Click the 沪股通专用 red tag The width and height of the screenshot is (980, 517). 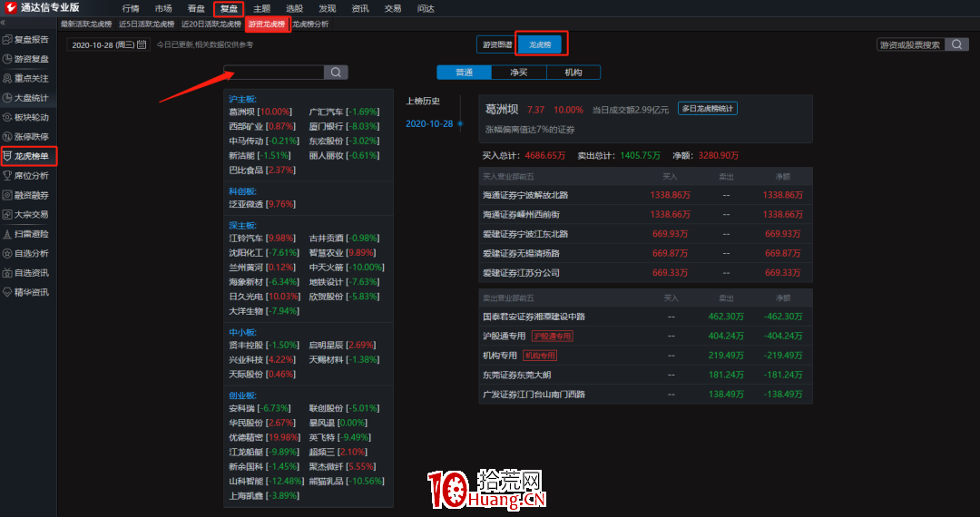click(x=552, y=336)
